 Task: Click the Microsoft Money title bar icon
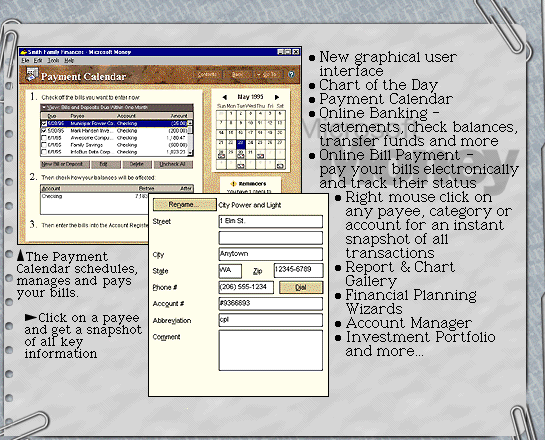click(24, 52)
